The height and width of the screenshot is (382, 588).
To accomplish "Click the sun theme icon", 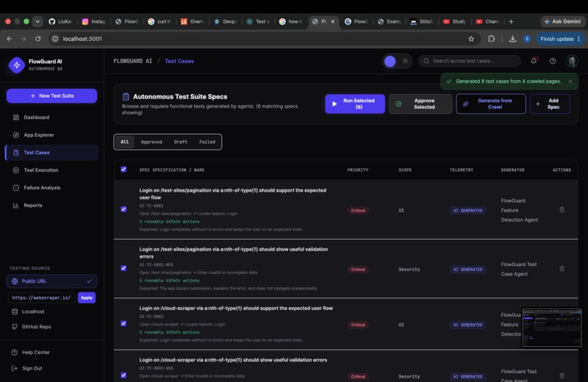I will click(405, 61).
